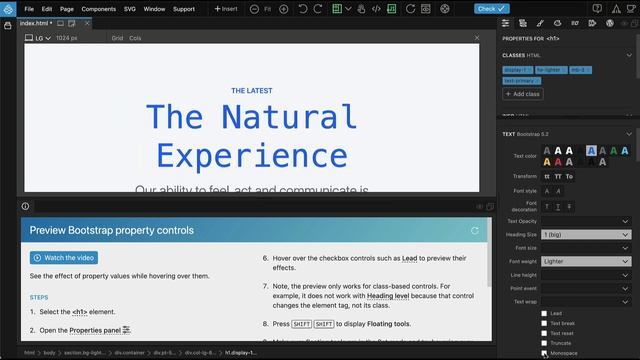Viewport: 640px width, 360px height.
Task: Open the Components menu
Action: pos(98,9)
